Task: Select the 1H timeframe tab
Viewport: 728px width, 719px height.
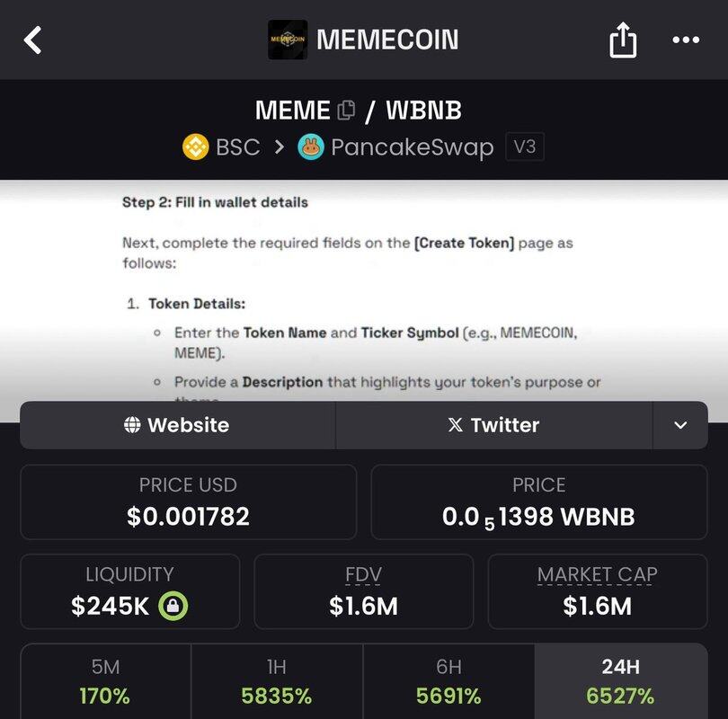Action: pos(277,681)
